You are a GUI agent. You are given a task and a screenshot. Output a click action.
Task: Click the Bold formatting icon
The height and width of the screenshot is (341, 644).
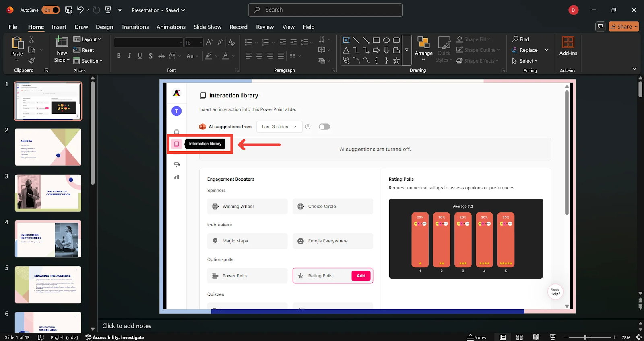[119, 56]
